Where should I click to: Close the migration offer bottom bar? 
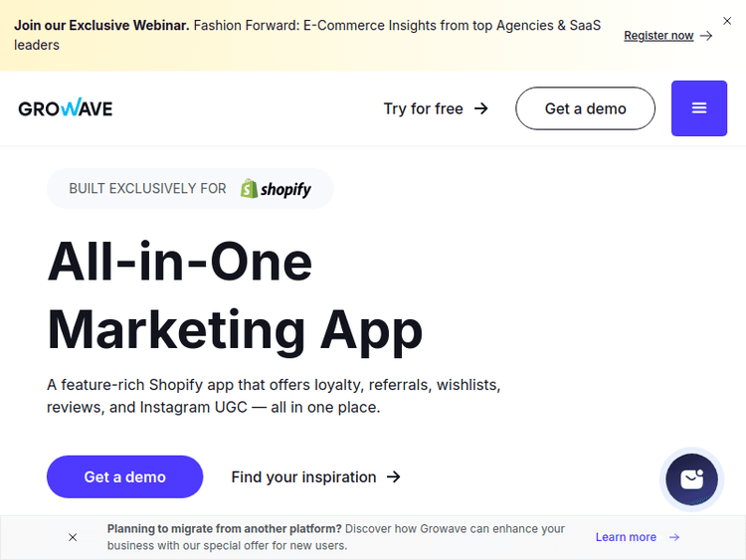[x=73, y=537]
